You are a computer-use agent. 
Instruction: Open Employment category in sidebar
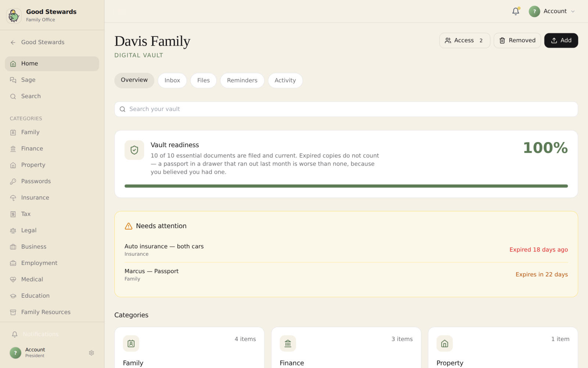(x=52, y=263)
